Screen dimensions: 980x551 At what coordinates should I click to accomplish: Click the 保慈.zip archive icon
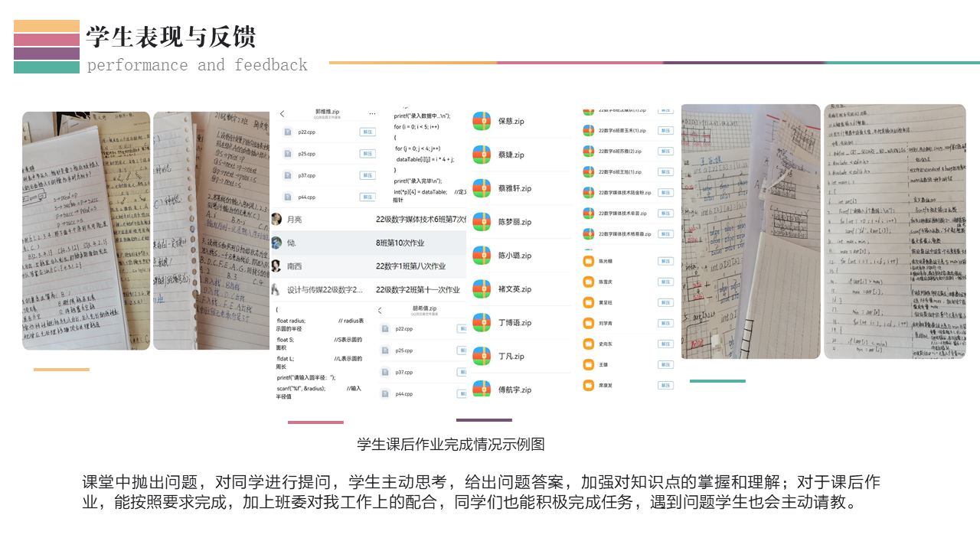(x=482, y=121)
